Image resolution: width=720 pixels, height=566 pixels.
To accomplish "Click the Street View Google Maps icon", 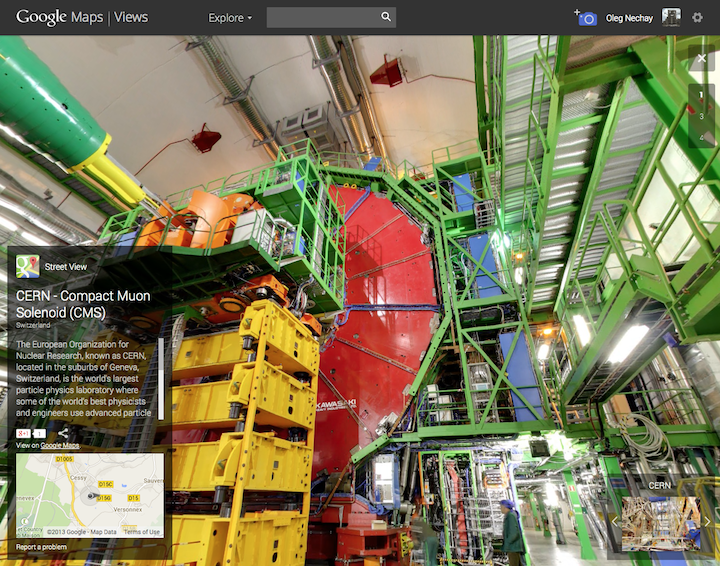I will click(28, 267).
